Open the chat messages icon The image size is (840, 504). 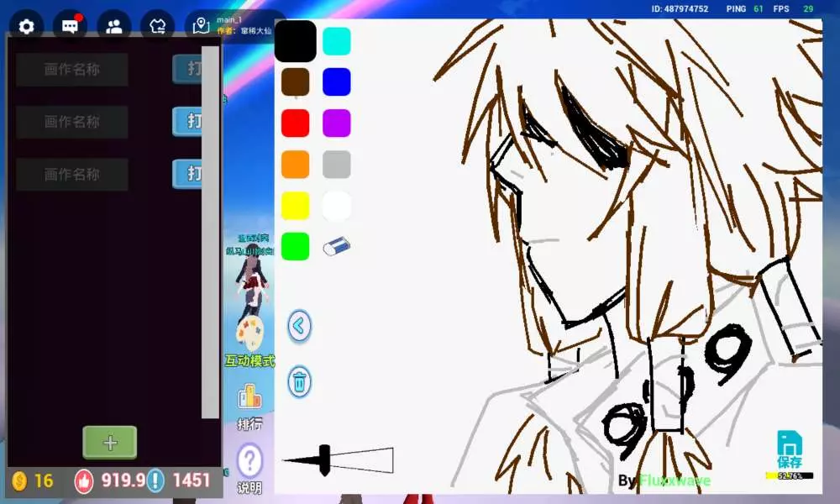point(70,26)
